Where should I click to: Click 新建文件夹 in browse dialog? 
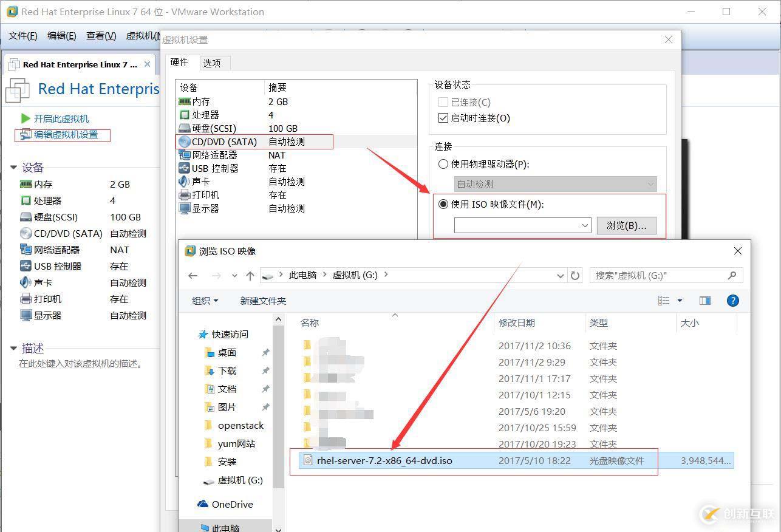pos(263,301)
